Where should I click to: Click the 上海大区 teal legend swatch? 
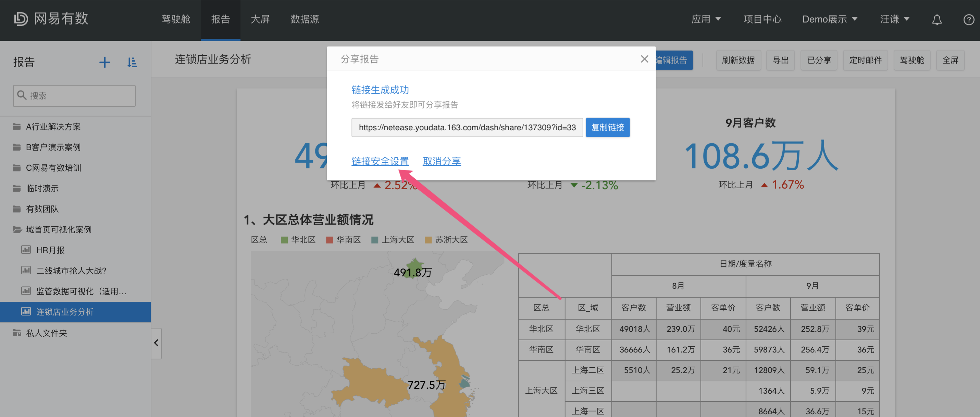pos(375,240)
